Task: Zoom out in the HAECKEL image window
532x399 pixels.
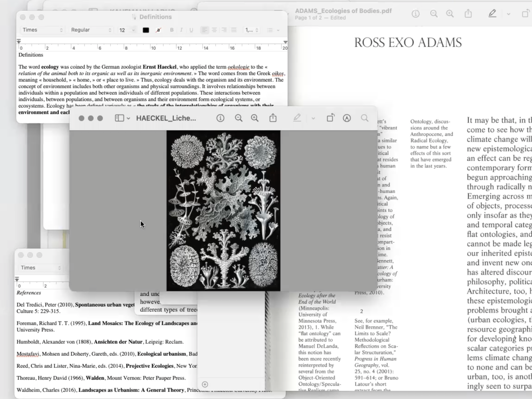Action: click(x=238, y=118)
